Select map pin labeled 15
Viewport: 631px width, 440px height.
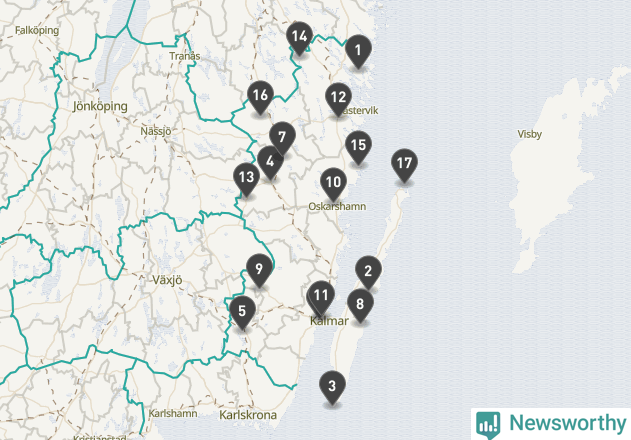pos(358,147)
